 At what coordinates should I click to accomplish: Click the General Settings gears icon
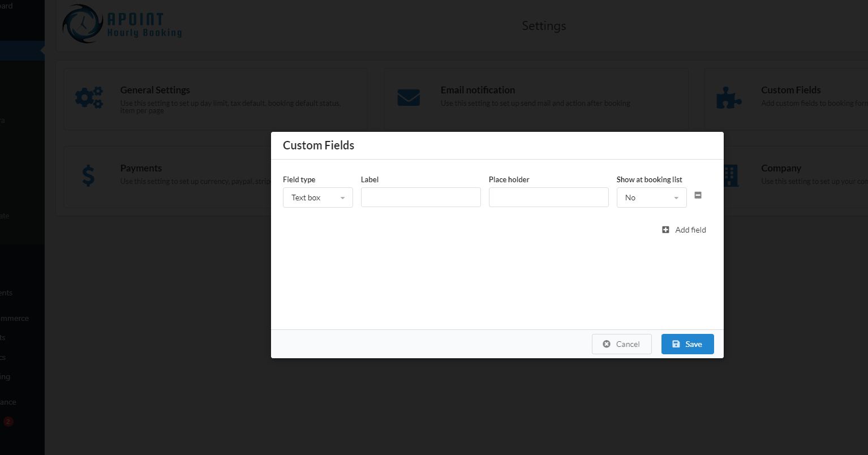(x=89, y=98)
